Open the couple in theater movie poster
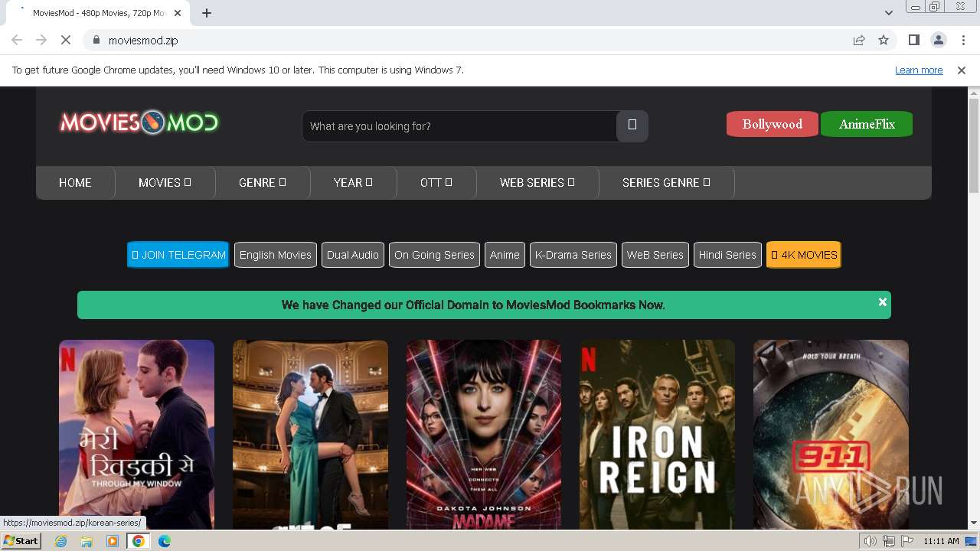The height and width of the screenshot is (551, 980). point(310,435)
